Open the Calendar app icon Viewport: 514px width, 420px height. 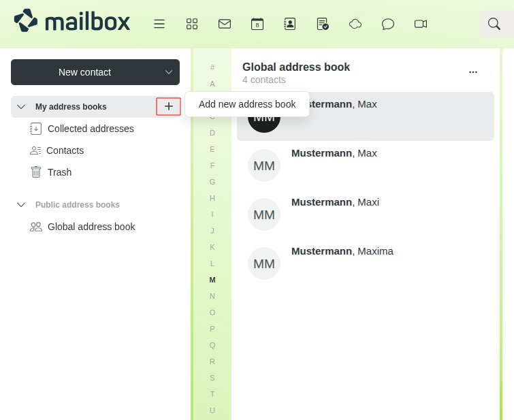tap(257, 24)
